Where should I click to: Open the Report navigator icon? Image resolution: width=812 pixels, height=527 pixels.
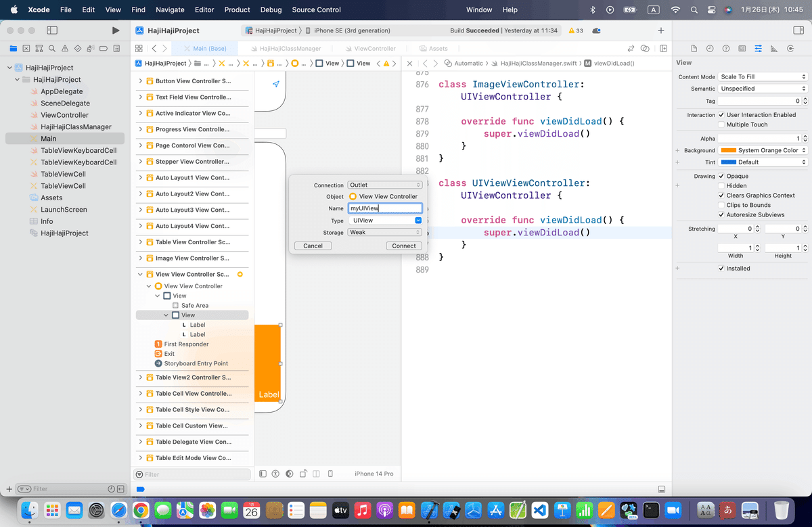pos(117,49)
